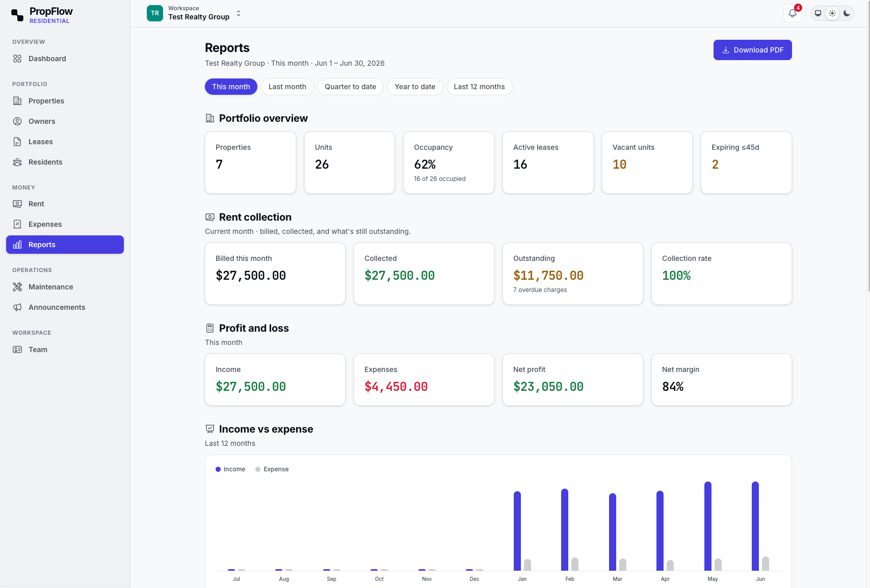Click the 7 overdue charges text

tap(540, 290)
